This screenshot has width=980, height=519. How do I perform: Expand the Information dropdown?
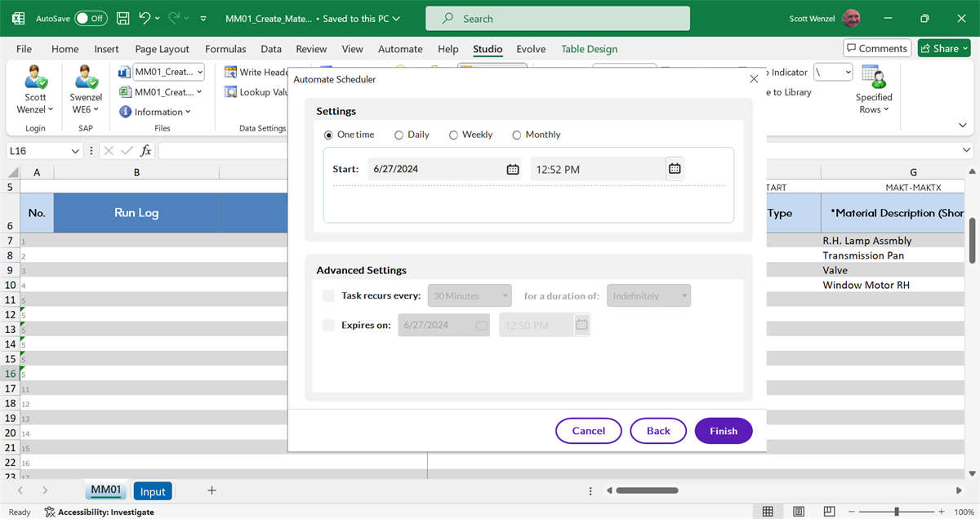(x=155, y=112)
